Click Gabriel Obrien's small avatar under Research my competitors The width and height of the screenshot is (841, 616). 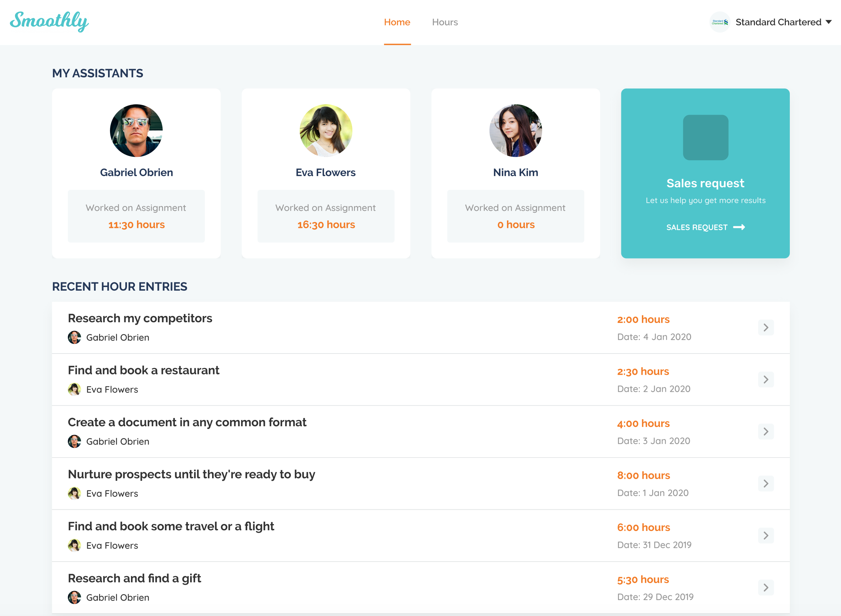coord(74,338)
